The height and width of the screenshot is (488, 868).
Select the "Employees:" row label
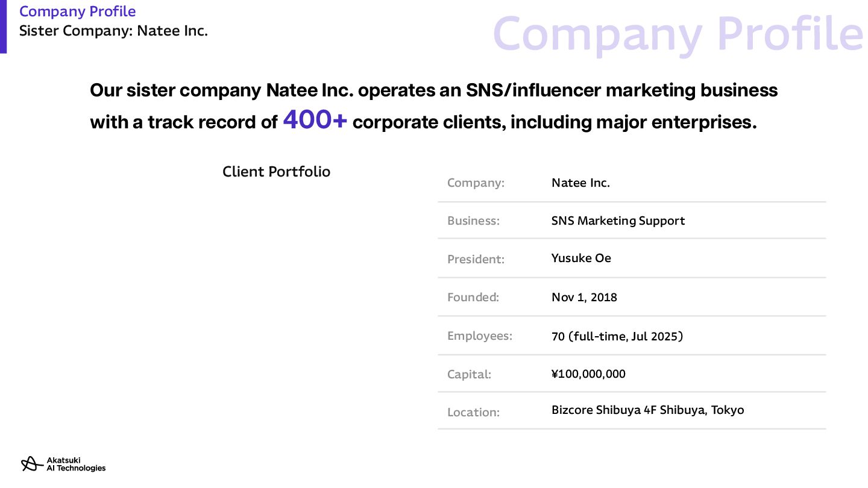coord(480,336)
